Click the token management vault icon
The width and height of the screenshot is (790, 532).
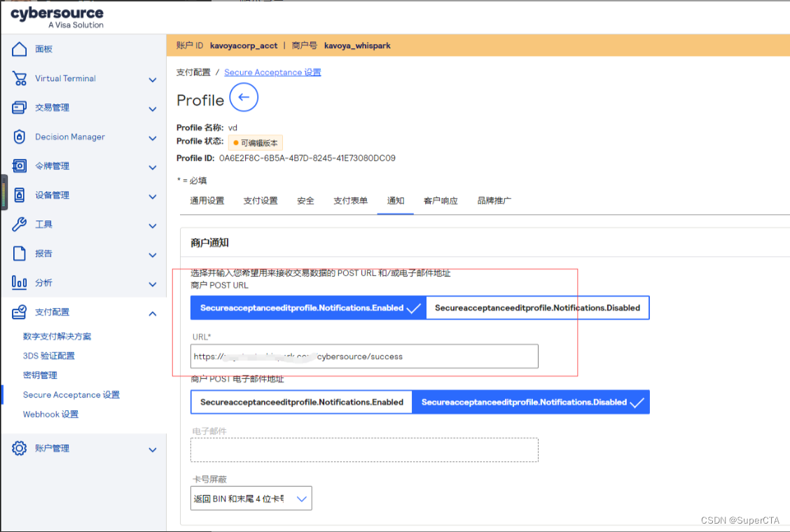[x=19, y=166]
